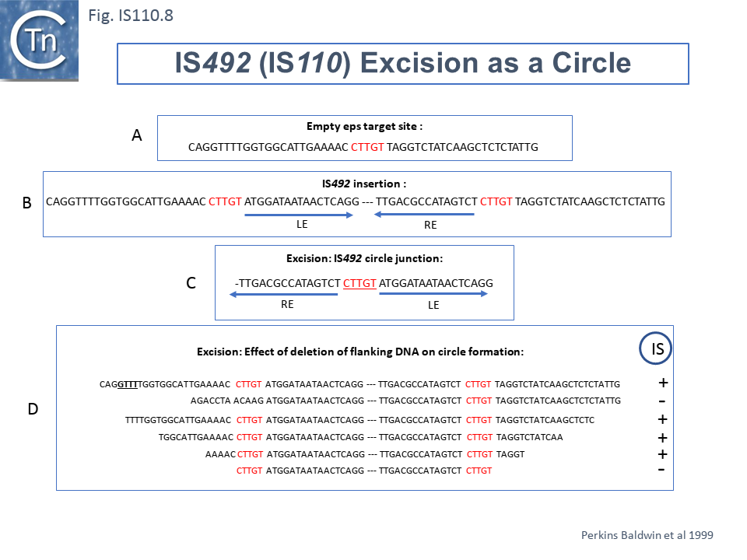The height and width of the screenshot is (560, 747).
Task: Click the minus sign on the last deletion row
Action: pos(661,470)
